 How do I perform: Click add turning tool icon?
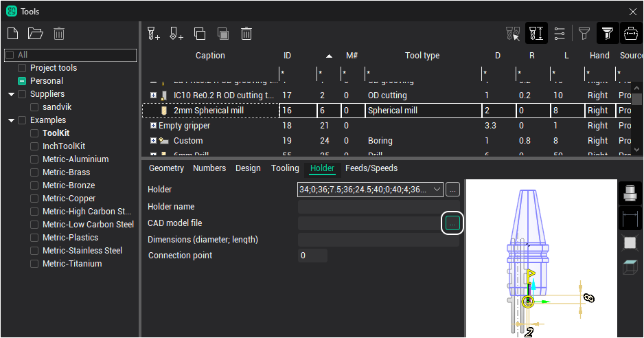tap(176, 33)
